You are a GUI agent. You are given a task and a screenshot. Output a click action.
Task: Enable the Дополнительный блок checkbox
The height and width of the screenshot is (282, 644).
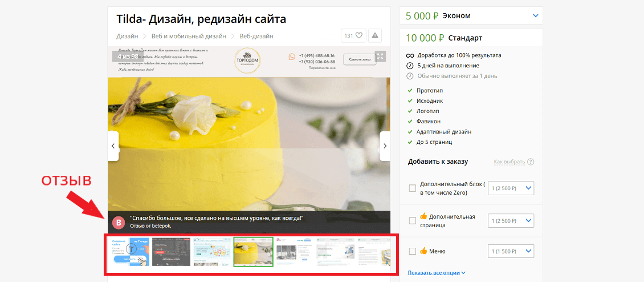click(x=413, y=188)
